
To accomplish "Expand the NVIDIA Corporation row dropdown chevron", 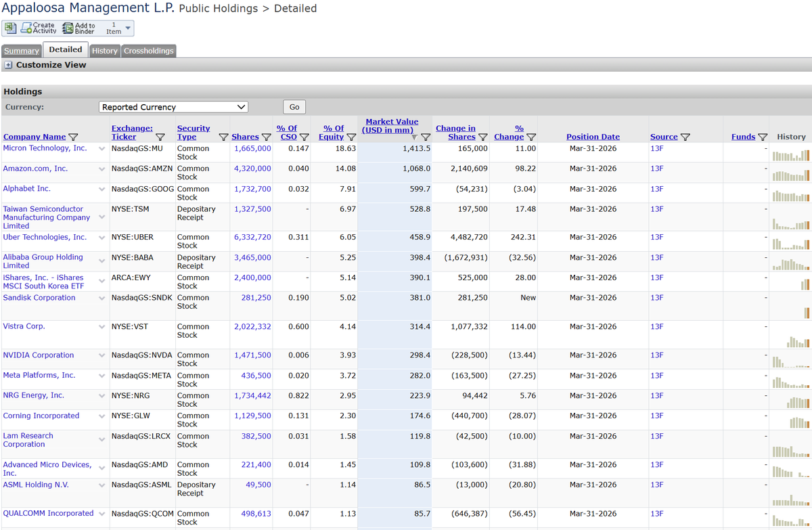I will click(101, 357).
